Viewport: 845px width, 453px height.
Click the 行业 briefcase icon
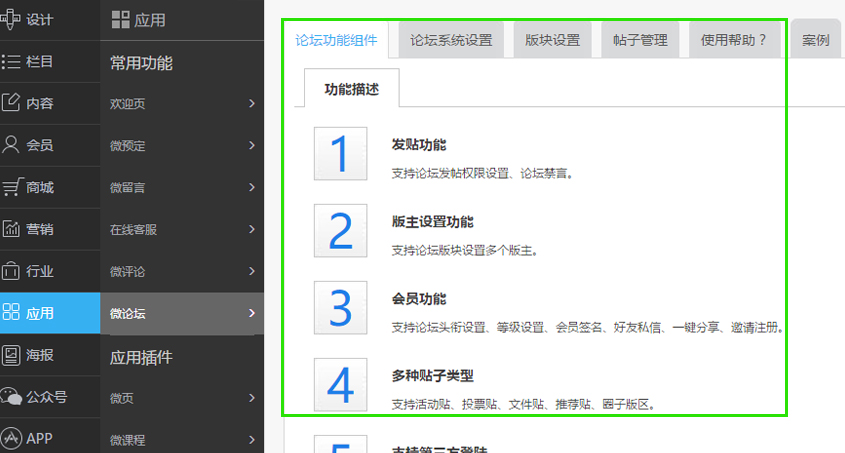pos(11,271)
